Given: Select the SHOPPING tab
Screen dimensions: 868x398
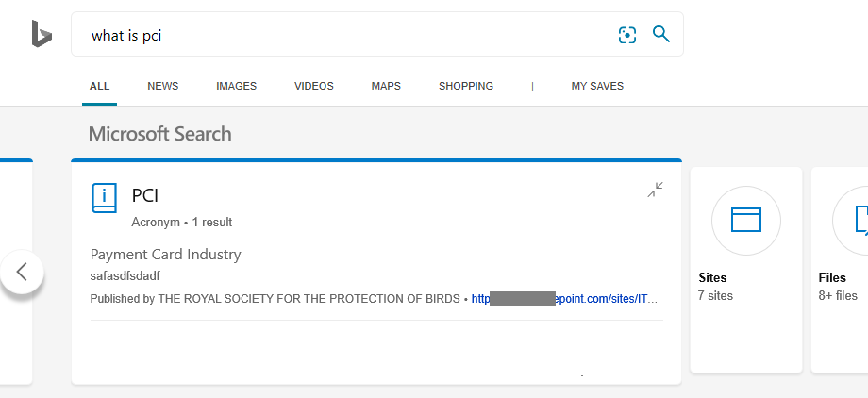Looking at the screenshot, I should 466,86.
